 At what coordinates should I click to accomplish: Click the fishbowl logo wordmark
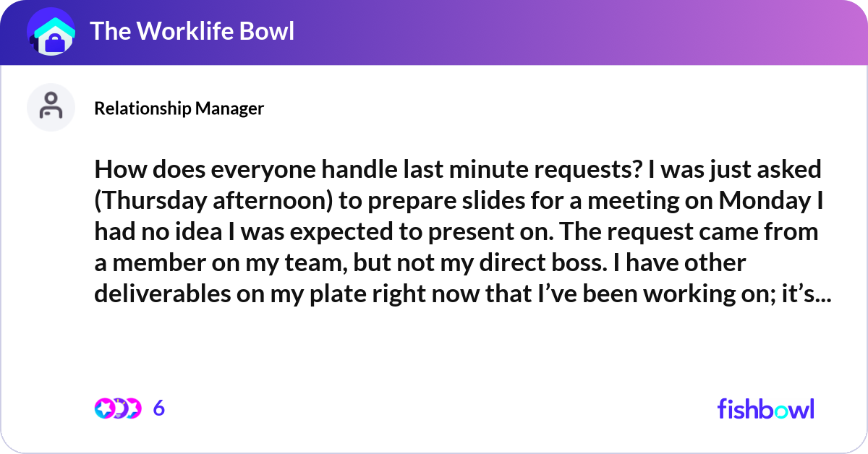coord(765,409)
